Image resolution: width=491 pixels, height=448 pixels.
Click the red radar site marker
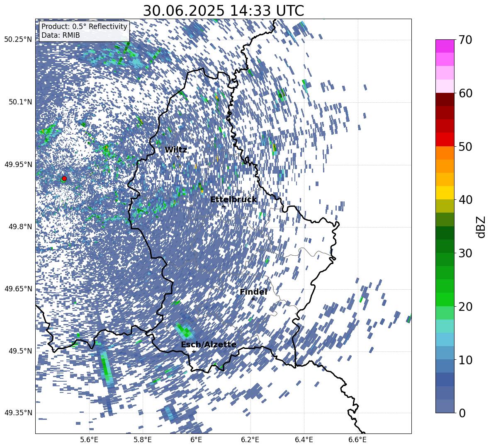64,179
